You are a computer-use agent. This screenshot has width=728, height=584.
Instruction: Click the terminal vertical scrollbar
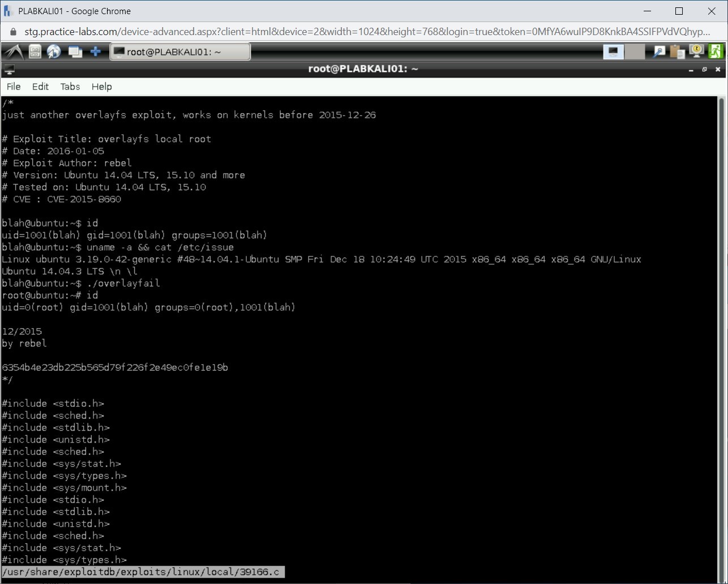click(721, 334)
